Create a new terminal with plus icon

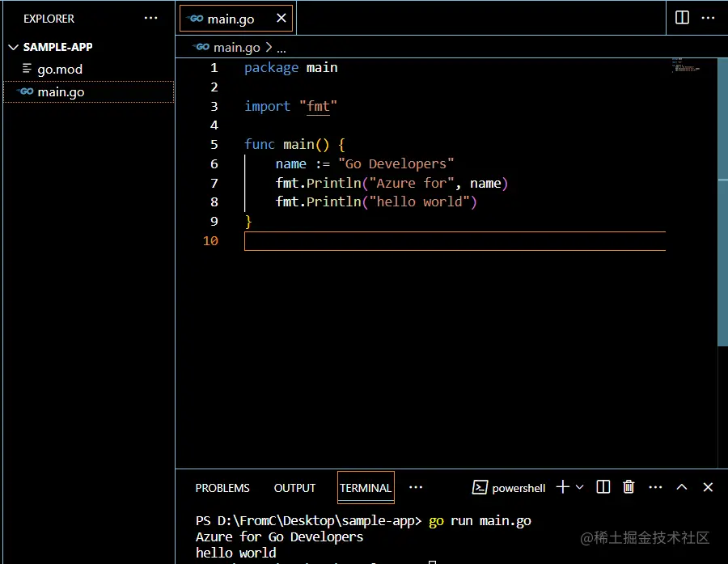(563, 487)
